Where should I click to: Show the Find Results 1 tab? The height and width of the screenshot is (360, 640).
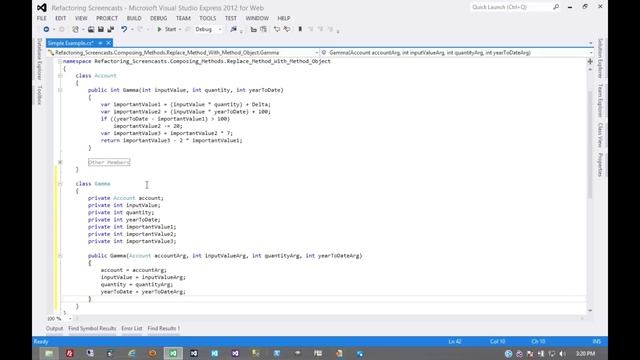coord(164,328)
